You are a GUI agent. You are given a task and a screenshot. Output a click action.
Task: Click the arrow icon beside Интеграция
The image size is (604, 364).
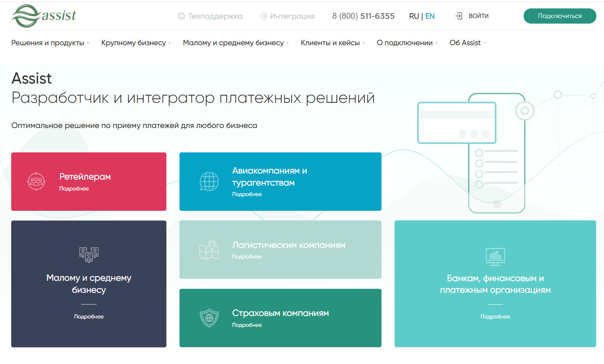tap(263, 16)
